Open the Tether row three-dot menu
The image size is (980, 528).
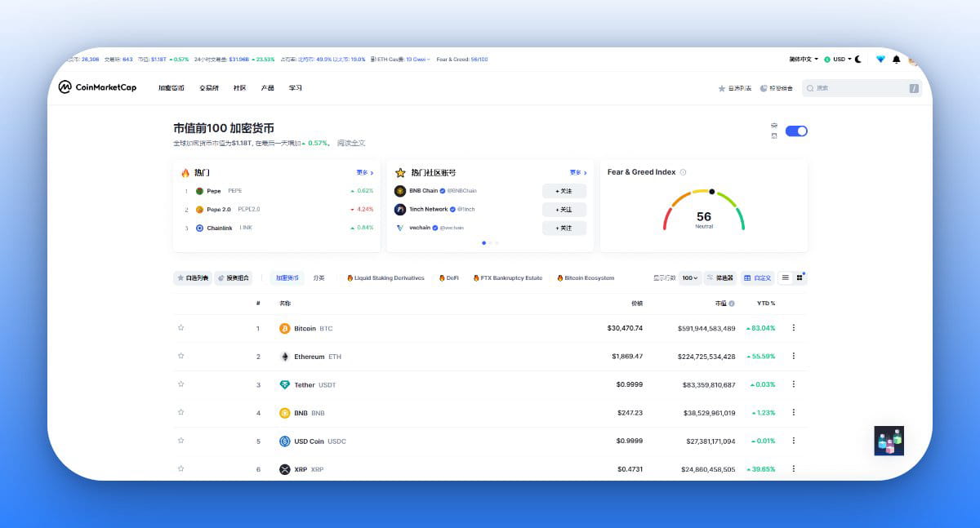[794, 384]
